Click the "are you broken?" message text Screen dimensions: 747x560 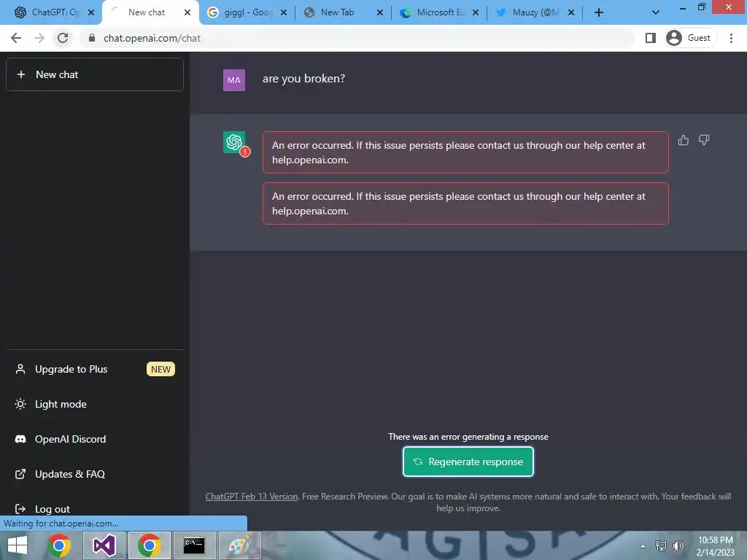tap(303, 79)
